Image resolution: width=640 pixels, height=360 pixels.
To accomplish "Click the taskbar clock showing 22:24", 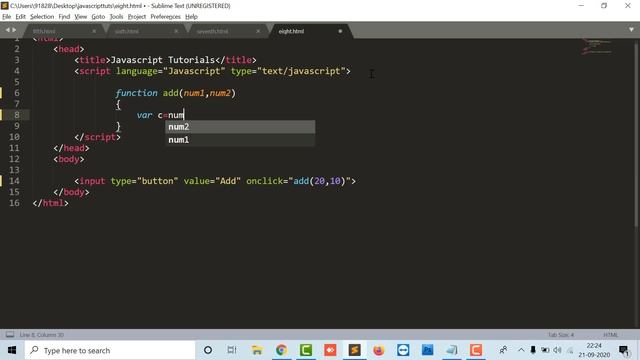I will click(594, 350).
